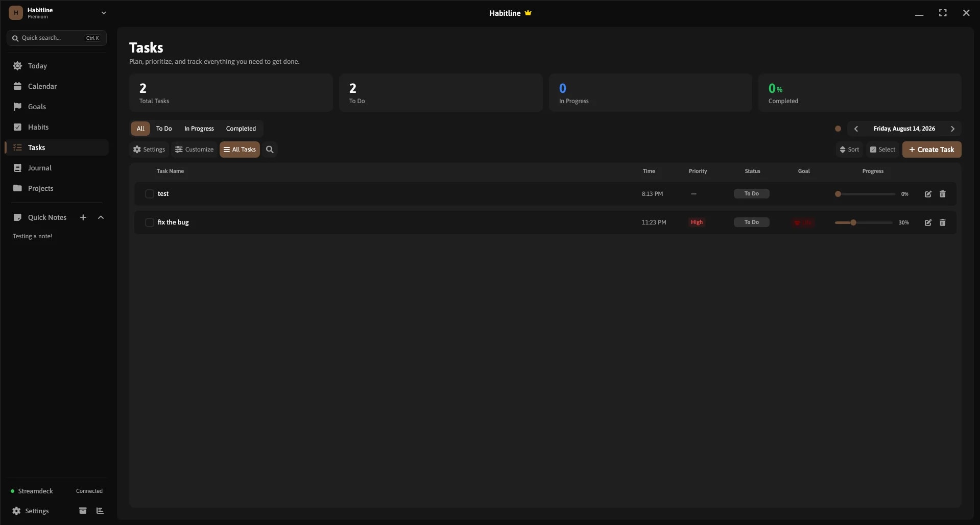Screen dimensions: 980x525
Task: Check off the 'fix the bug' task
Action: point(150,222)
